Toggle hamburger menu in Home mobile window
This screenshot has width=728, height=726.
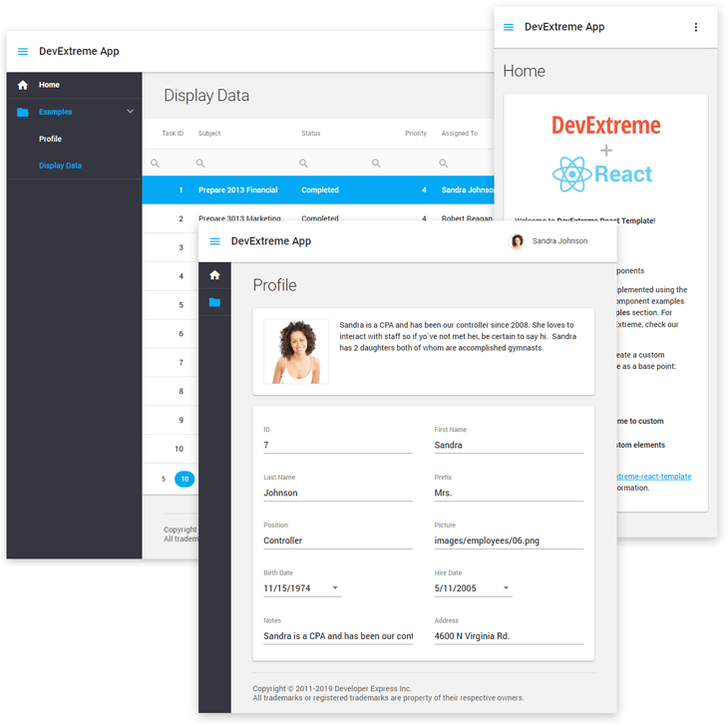pyautogui.click(x=509, y=27)
